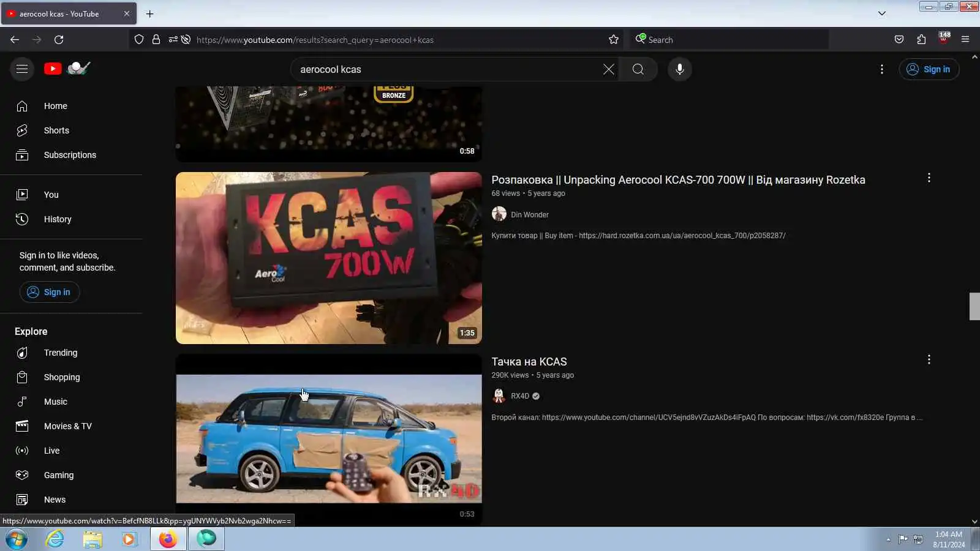
Task: Clear the aerocool kcas search query
Action: (608, 69)
